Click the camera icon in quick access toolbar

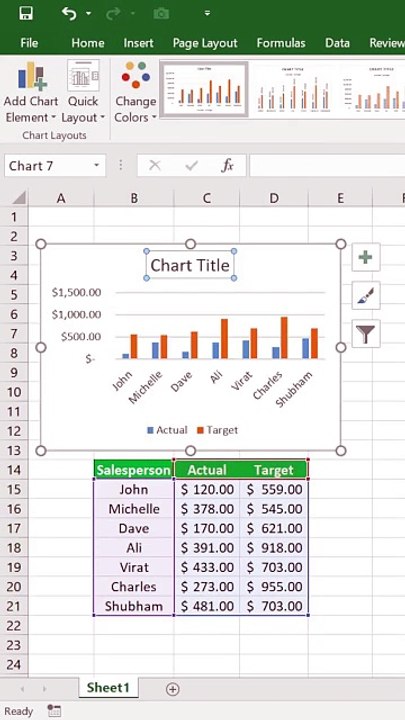point(161,14)
